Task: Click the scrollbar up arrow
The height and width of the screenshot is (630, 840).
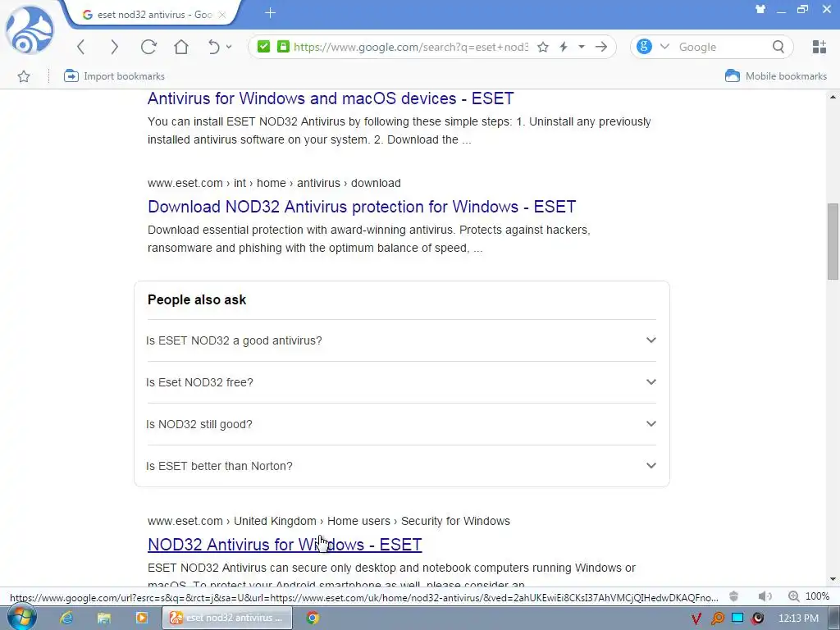Action: (x=833, y=97)
